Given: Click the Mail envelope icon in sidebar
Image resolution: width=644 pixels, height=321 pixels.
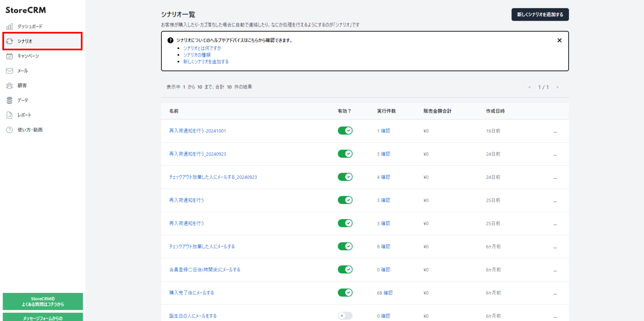Looking at the screenshot, I should tap(9, 71).
